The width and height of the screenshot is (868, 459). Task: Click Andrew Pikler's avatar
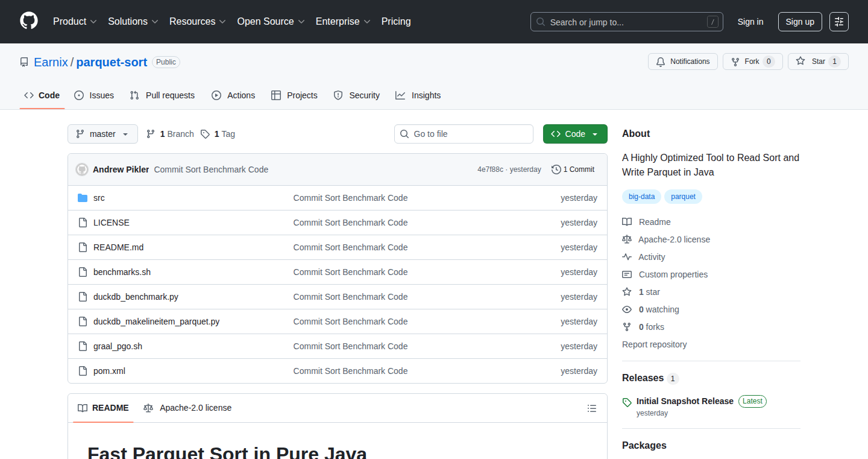[82, 169]
